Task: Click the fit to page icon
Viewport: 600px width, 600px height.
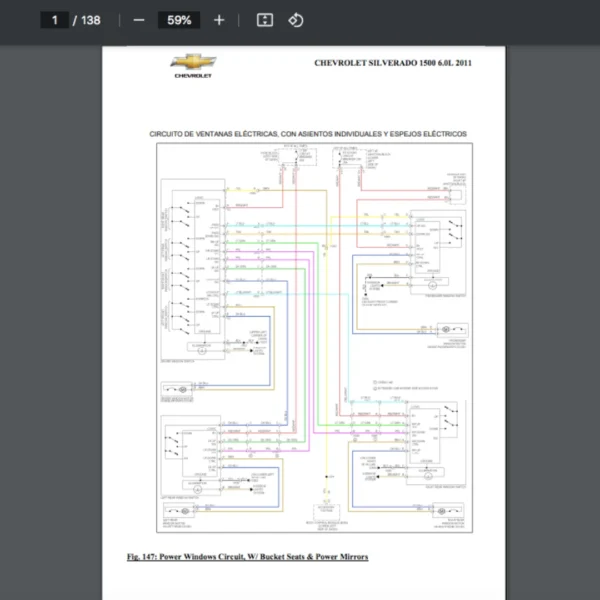Action: point(264,20)
